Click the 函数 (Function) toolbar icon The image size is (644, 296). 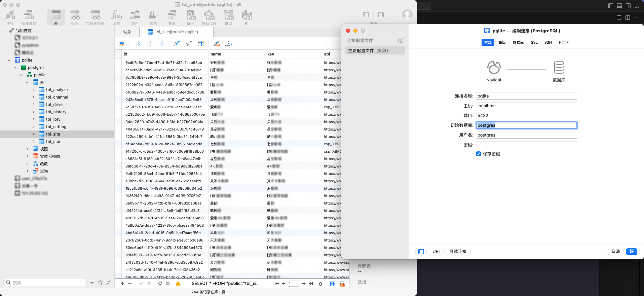[116, 17]
